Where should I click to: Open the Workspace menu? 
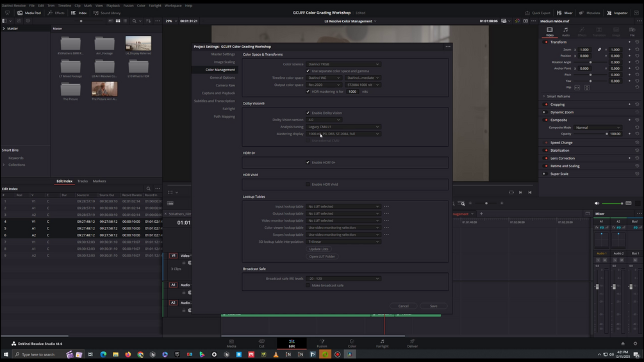click(173, 6)
